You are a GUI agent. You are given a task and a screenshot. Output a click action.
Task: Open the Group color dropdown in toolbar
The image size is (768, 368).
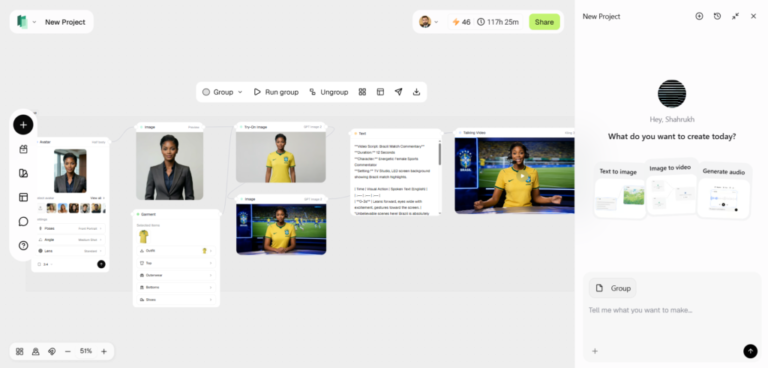[x=222, y=92]
